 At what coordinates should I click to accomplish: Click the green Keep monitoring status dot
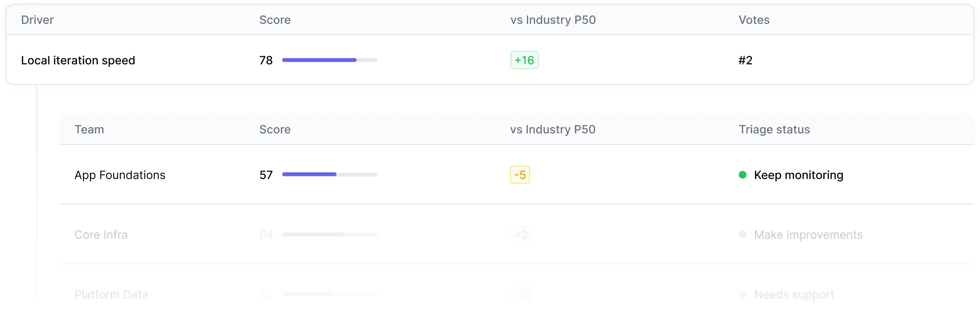(742, 175)
